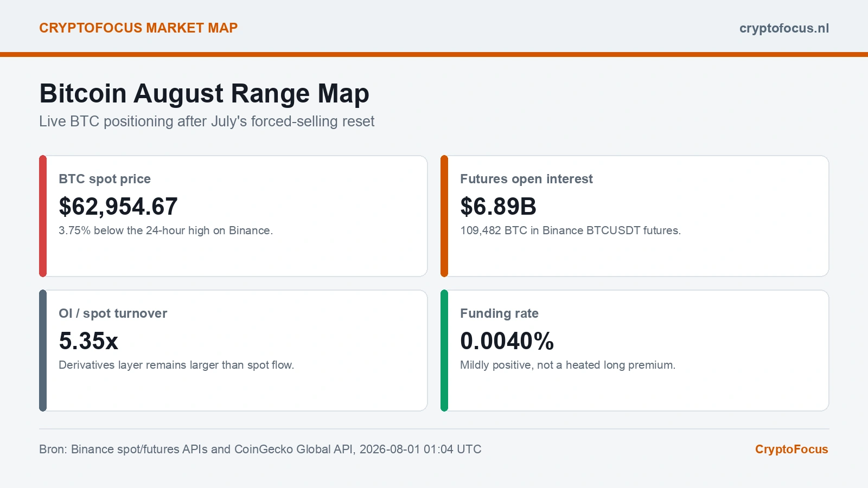This screenshot has height=488, width=868.
Task: Select the Bitcoin August Range Map heading
Action: 205,94
